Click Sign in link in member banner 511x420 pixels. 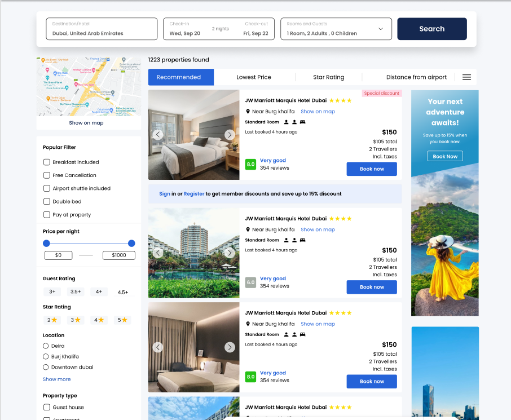165,194
